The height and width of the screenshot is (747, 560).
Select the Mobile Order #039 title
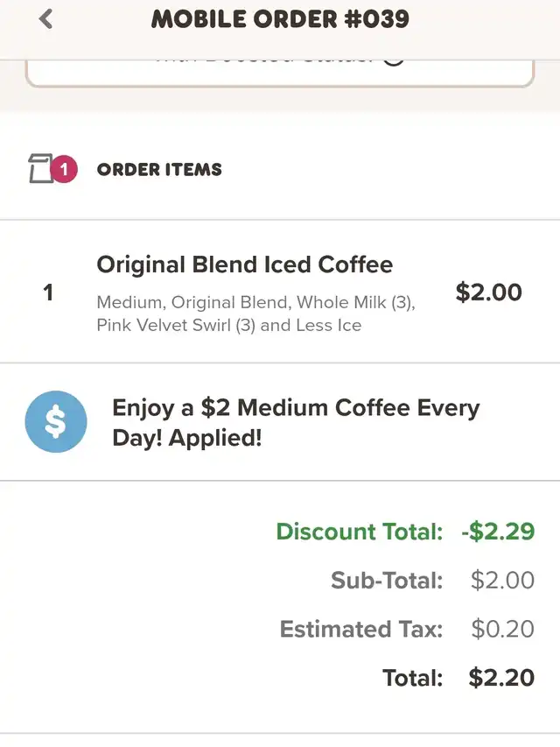pyautogui.click(x=280, y=19)
